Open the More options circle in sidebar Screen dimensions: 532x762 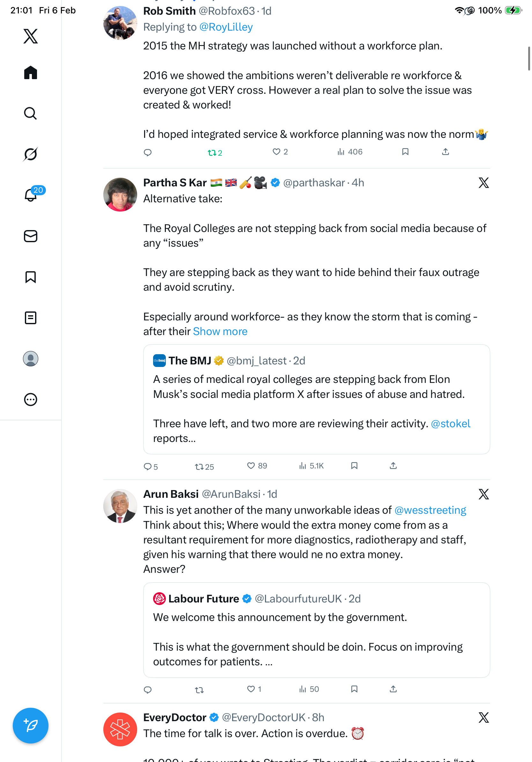point(31,400)
